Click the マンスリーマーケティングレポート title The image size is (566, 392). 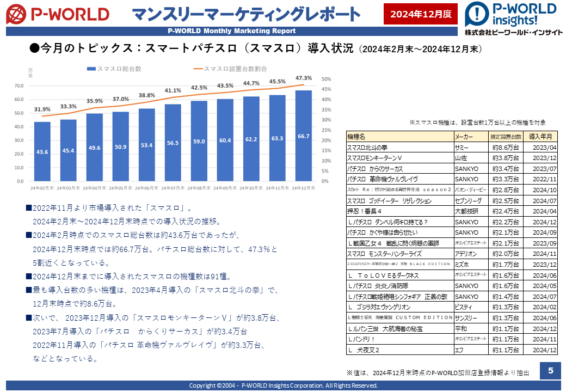(246, 15)
